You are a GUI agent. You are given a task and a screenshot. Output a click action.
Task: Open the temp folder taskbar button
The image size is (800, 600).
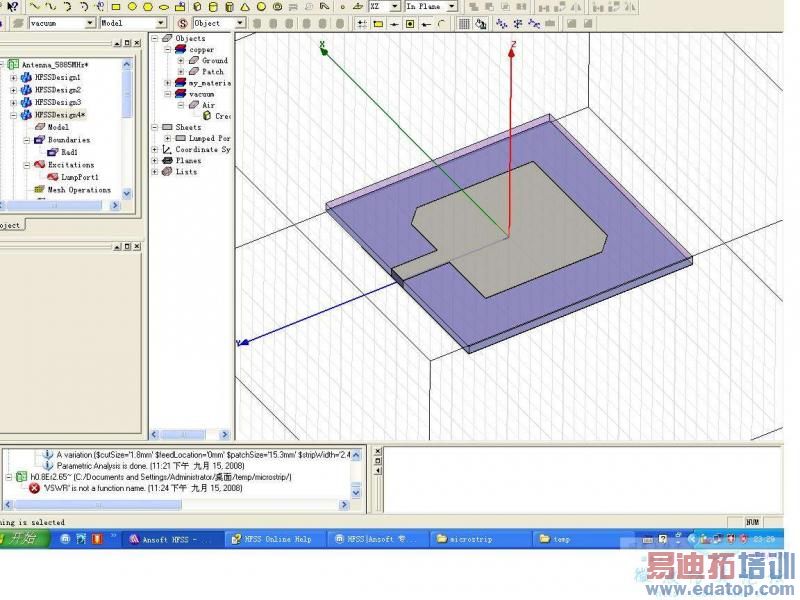click(582, 539)
